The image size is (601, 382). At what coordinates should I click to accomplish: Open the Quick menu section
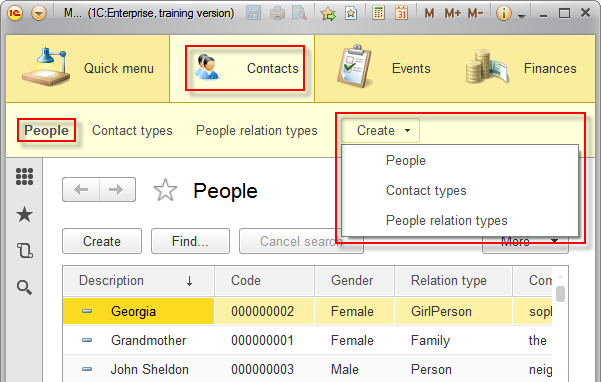coord(88,69)
